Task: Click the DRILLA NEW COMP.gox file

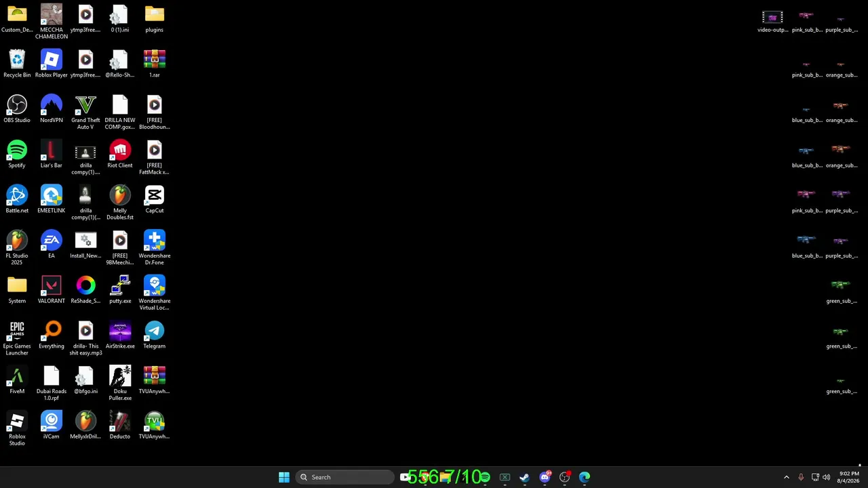Action: click(x=120, y=113)
